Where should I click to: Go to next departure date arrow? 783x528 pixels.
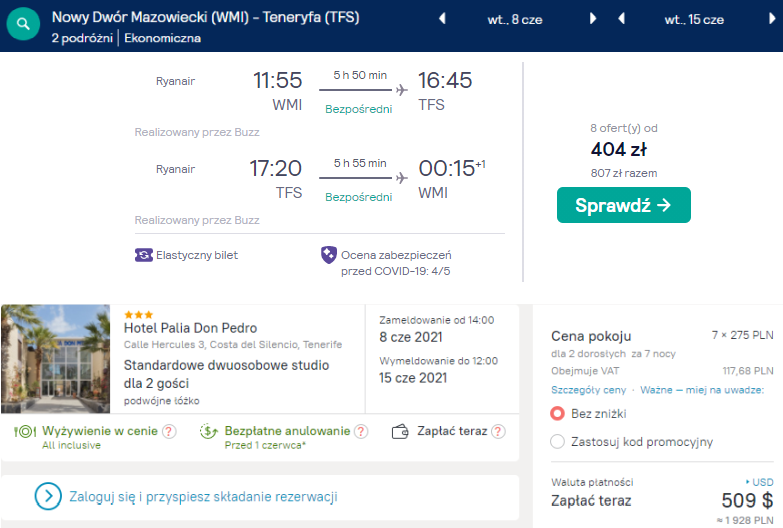pyautogui.click(x=593, y=19)
